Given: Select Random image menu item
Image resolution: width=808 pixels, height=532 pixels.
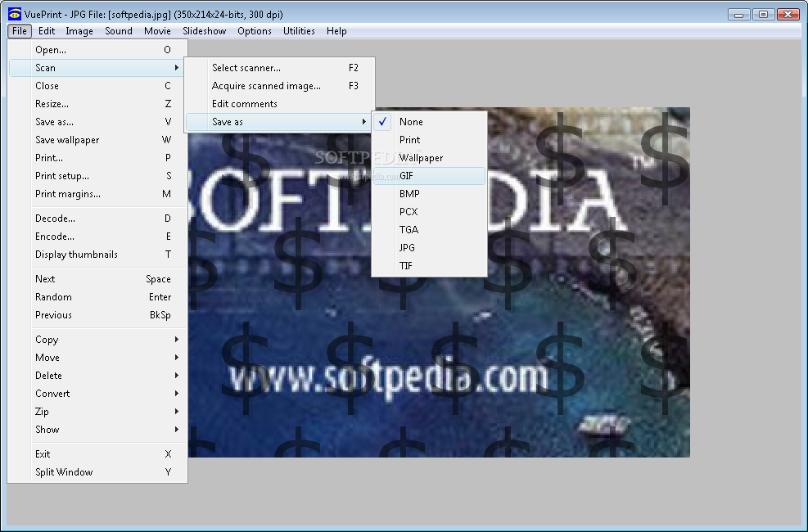Looking at the screenshot, I should click(97, 297).
